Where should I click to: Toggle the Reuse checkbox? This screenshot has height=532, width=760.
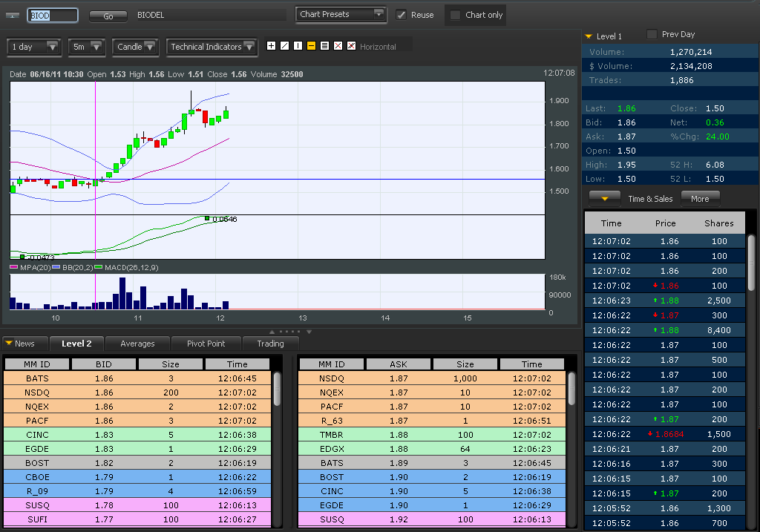(402, 15)
